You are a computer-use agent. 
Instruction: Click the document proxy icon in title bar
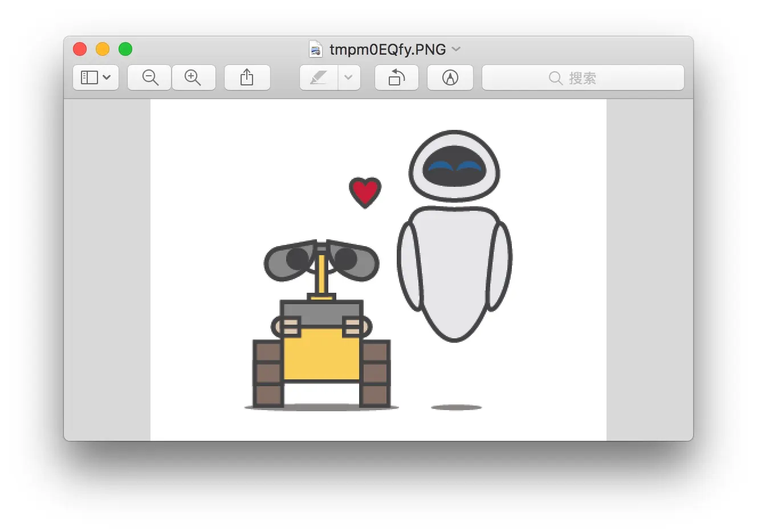[x=315, y=49]
